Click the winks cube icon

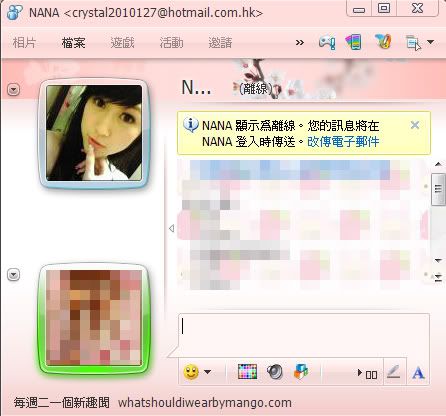click(x=301, y=372)
